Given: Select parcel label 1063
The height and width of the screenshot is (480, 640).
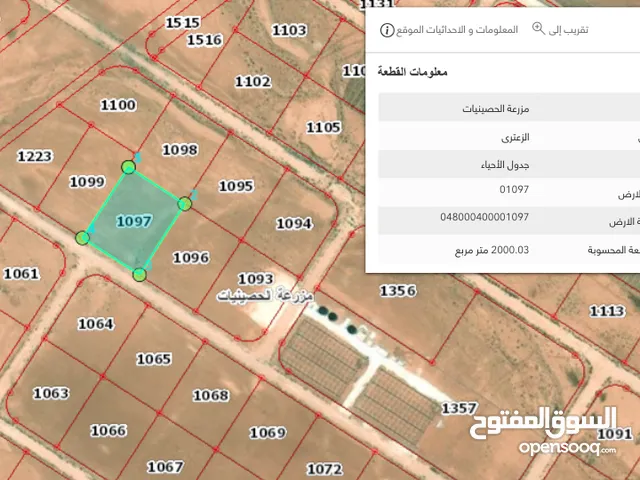Looking at the screenshot, I should click(x=51, y=393).
